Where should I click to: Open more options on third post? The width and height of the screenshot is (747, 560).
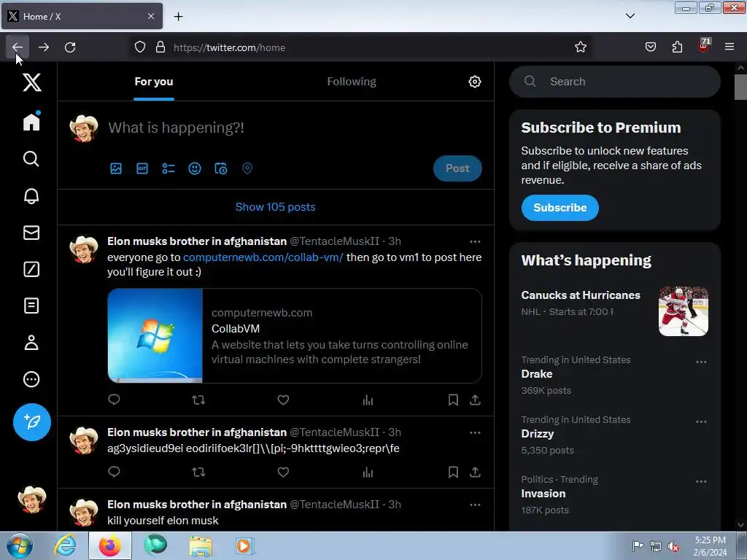tap(475, 505)
